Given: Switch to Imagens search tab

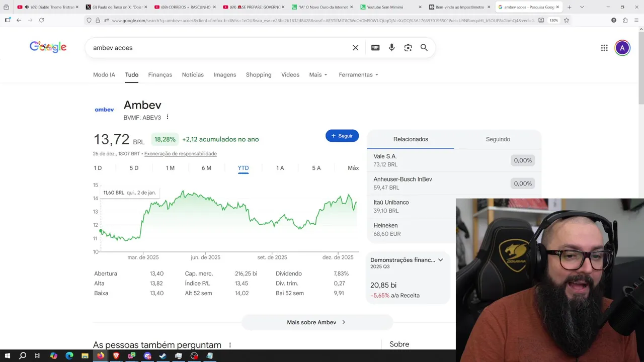Looking at the screenshot, I should 225,74.
